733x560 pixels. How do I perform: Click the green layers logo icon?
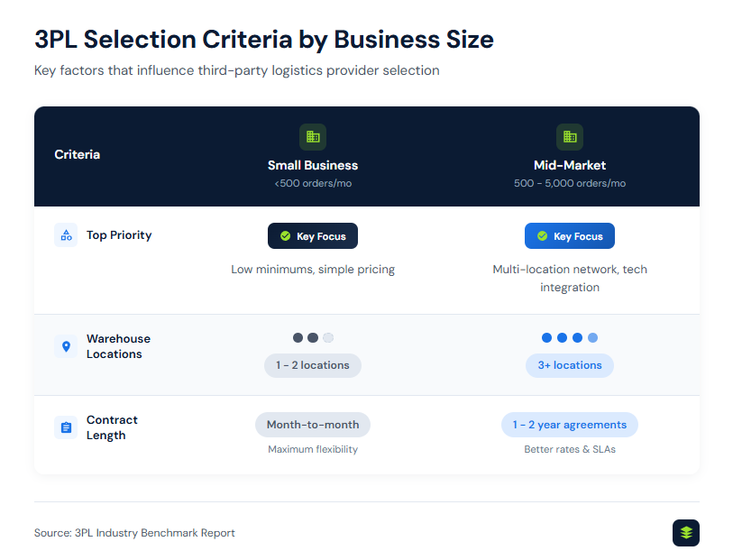(686, 533)
